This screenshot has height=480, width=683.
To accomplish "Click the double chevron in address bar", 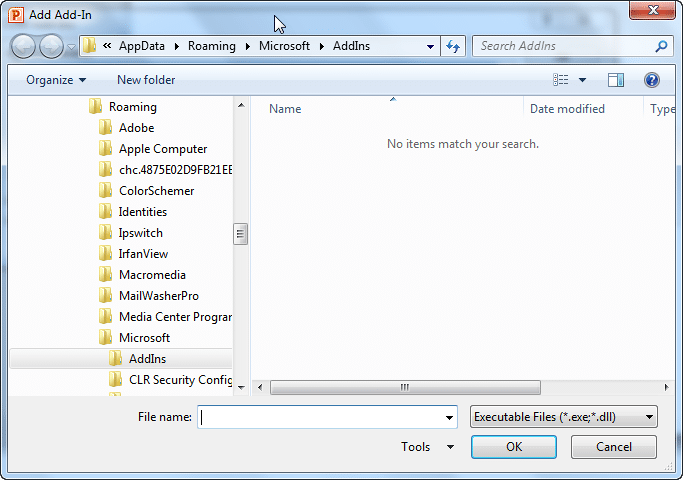I will pyautogui.click(x=107, y=45).
